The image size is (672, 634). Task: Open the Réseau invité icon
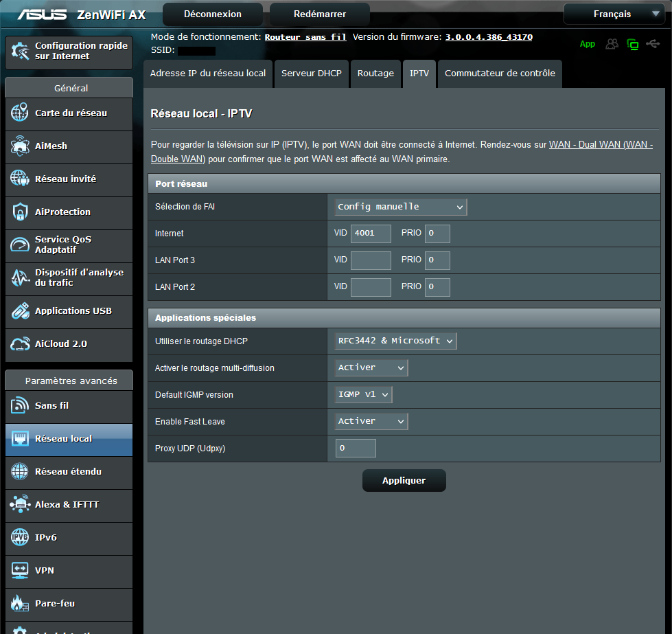(x=20, y=179)
